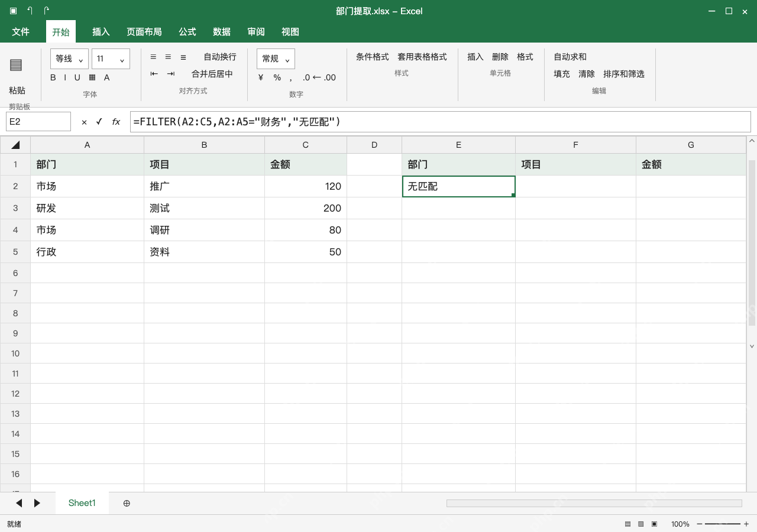The image size is (757, 532).
Task: Click 合并后居中 button
Action: [212, 74]
